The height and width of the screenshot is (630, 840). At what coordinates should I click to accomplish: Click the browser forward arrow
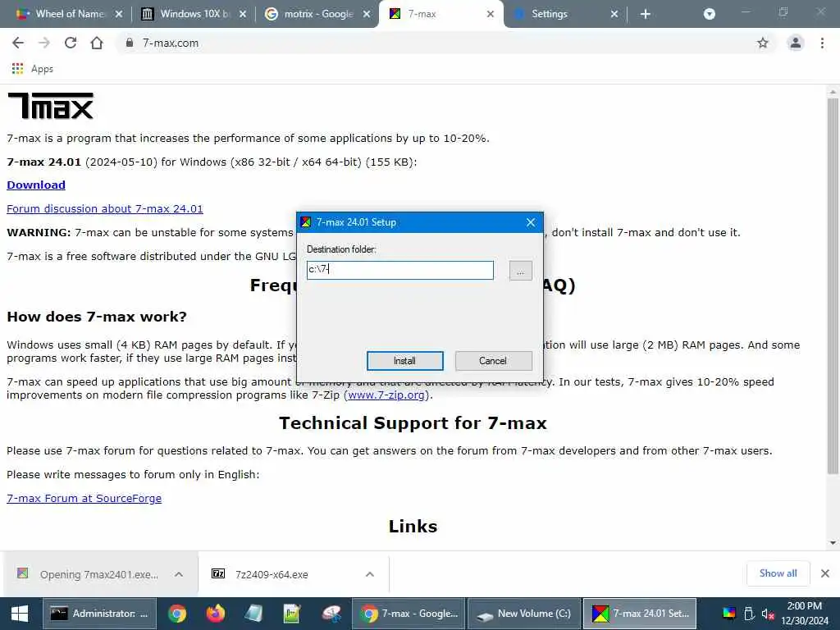(x=44, y=43)
